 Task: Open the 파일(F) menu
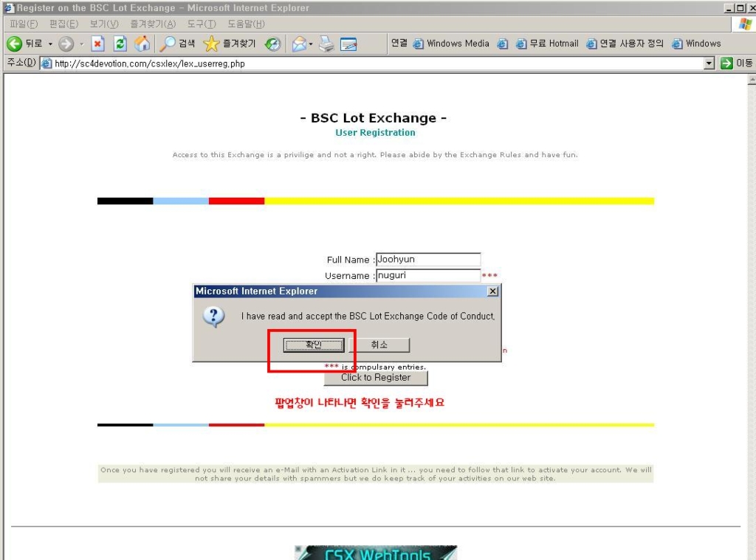(24, 24)
